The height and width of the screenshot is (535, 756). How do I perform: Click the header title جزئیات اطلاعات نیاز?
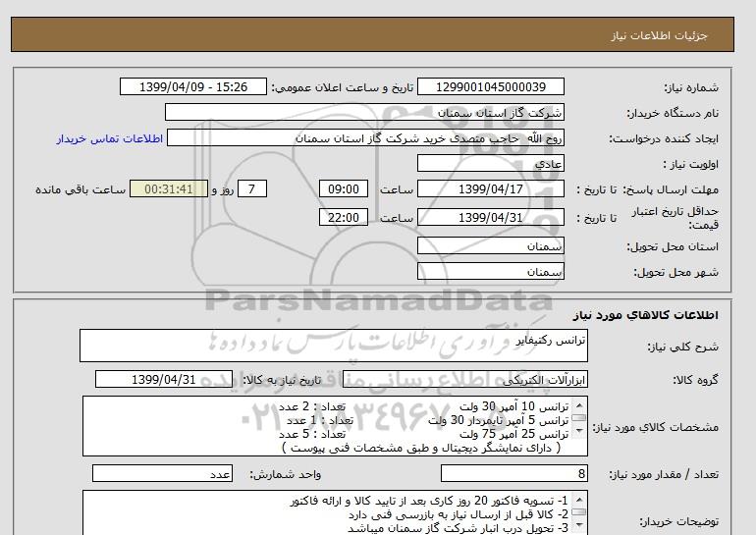click(x=659, y=35)
